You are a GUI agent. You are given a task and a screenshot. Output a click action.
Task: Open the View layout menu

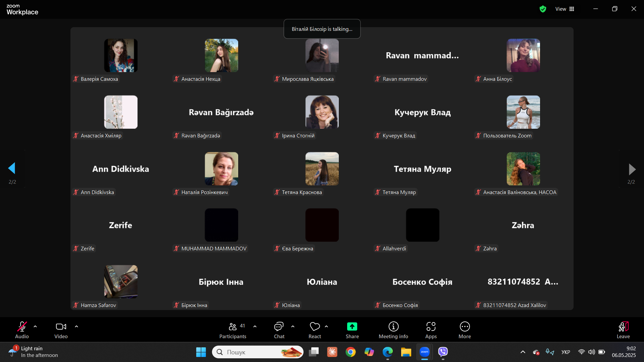[565, 9]
